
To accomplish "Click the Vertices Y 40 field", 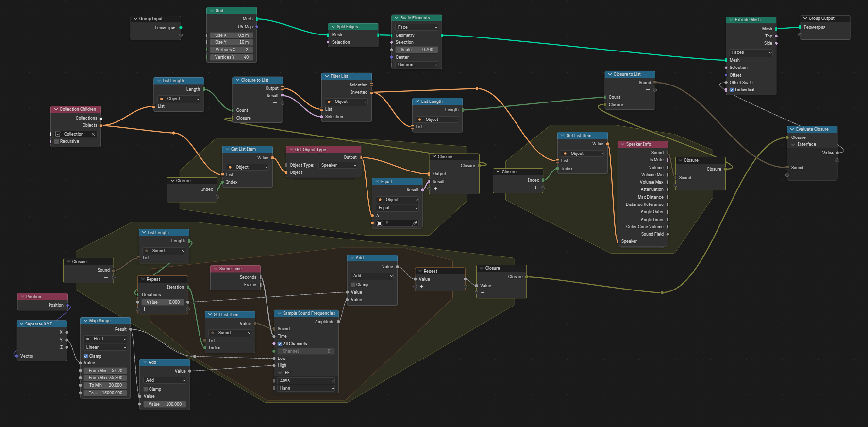I will 232,57.
